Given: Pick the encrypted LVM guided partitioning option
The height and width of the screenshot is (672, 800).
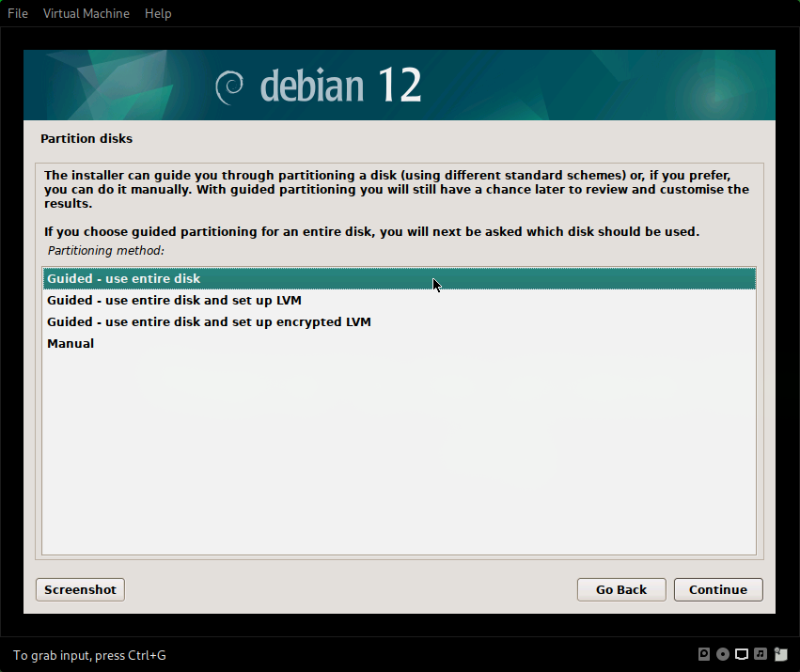Looking at the screenshot, I should pyautogui.click(x=209, y=322).
